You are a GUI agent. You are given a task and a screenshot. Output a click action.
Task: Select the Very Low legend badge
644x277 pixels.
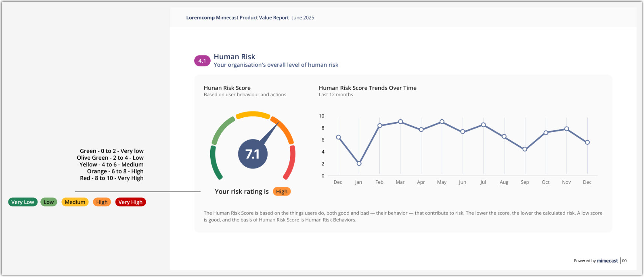click(x=23, y=202)
